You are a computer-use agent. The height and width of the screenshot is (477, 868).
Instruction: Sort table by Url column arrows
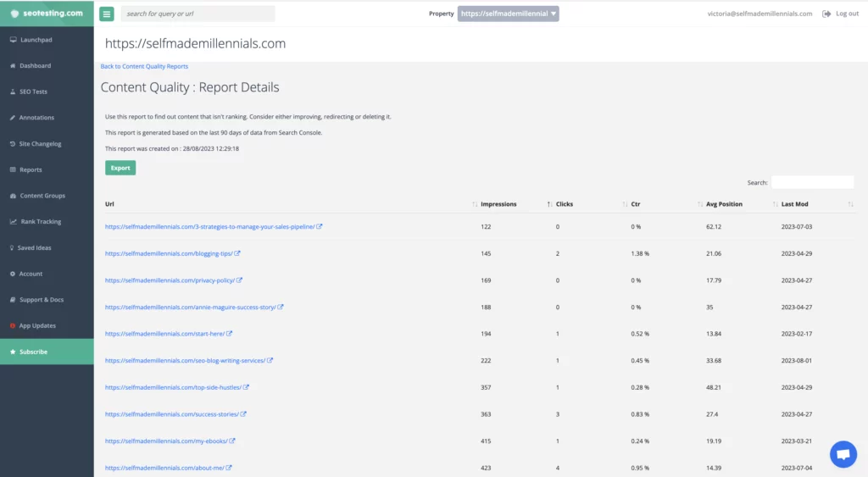pos(475,204)
